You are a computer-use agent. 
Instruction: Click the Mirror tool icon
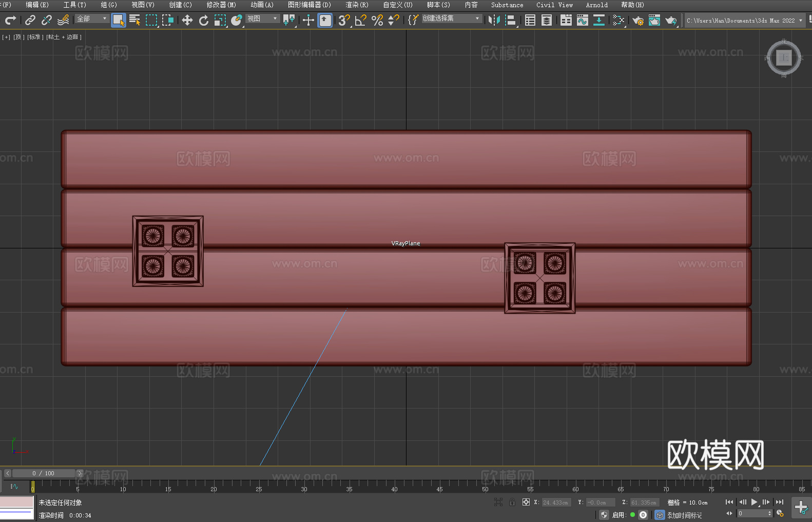494,20
